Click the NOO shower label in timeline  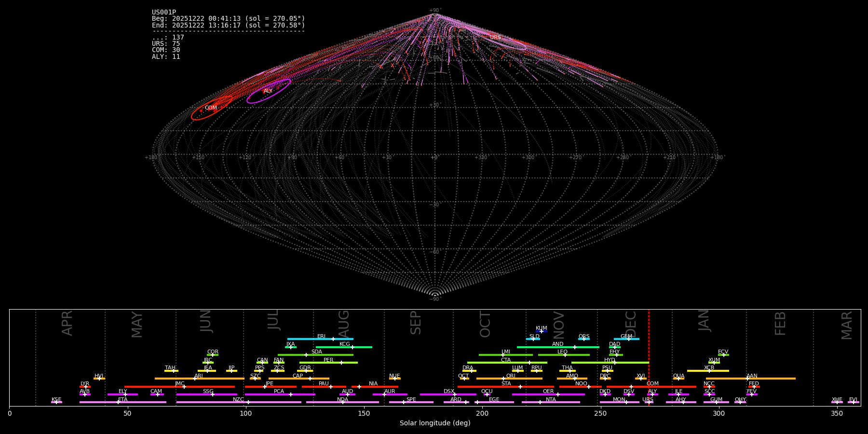582,384
